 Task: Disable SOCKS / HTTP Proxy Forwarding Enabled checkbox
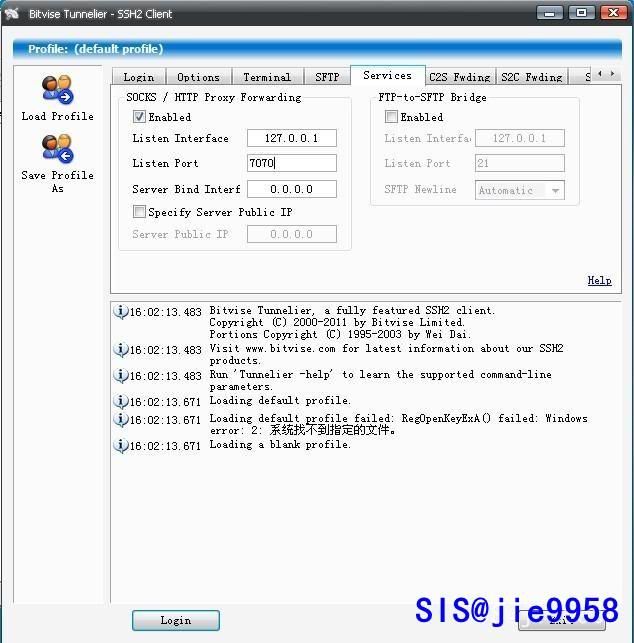point(139,117)
